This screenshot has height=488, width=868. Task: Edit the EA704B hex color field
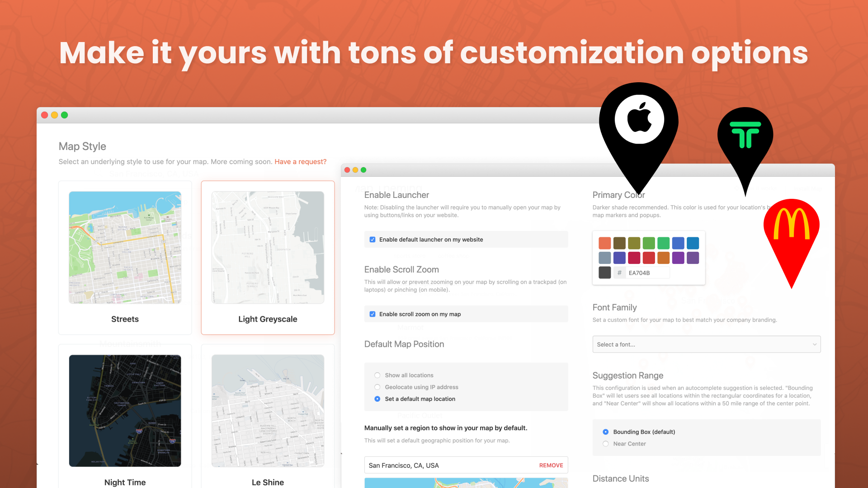(x=647, y=273)
